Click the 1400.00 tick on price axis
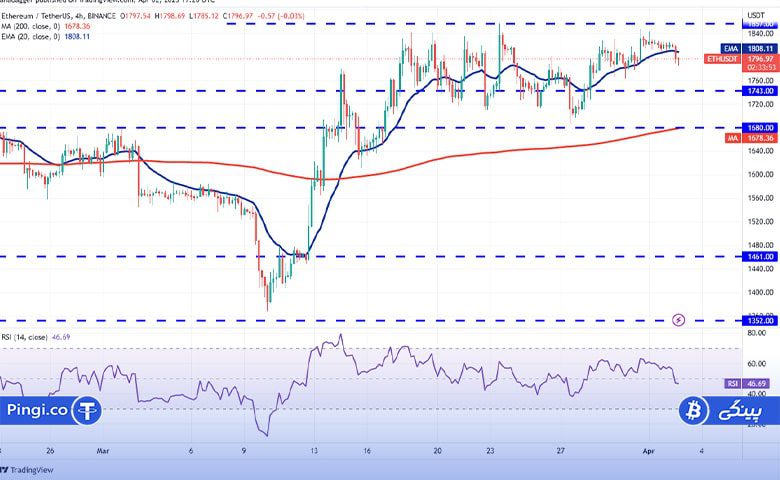 tap(761, 292)
